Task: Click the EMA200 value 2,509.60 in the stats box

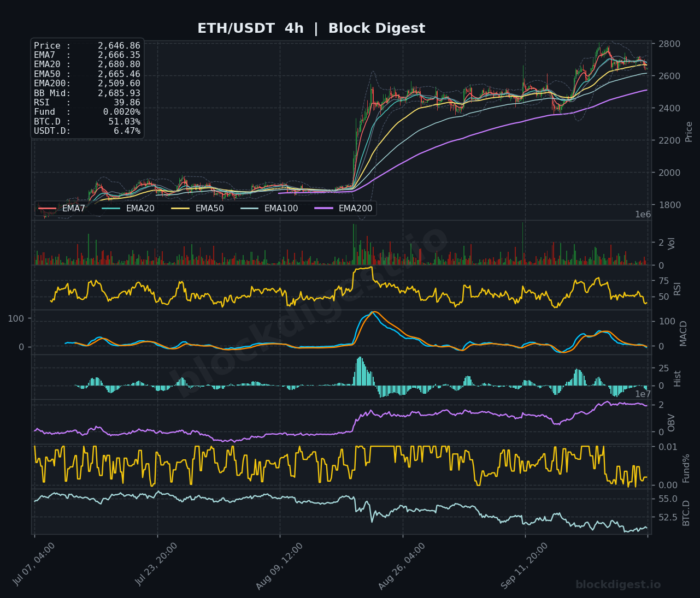Action: (x=119, y=84)
